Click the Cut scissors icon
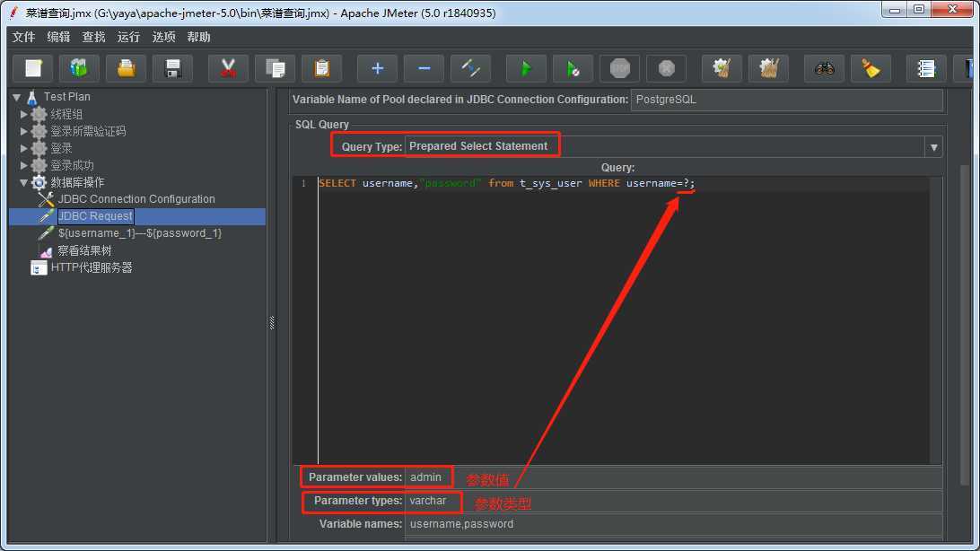 click(x=228, y=68)
